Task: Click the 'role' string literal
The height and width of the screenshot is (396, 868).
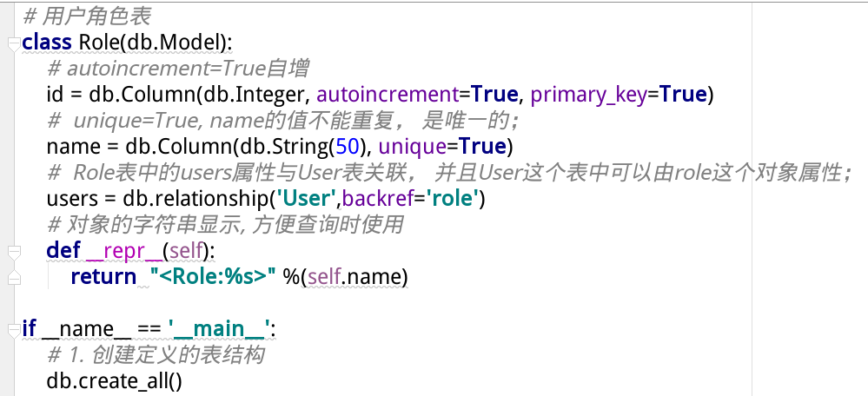Action: pyautogui.click(x=452, y=199)
